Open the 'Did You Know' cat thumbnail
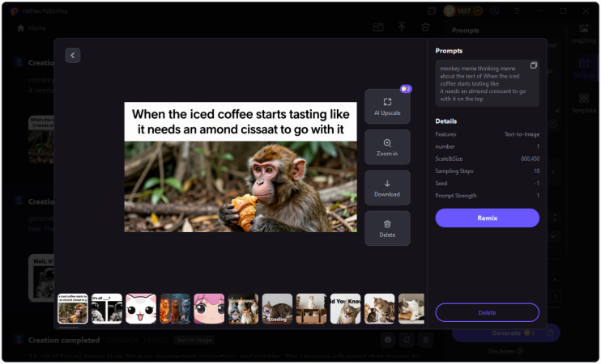 pyautogui.click(x=345, y=308)
